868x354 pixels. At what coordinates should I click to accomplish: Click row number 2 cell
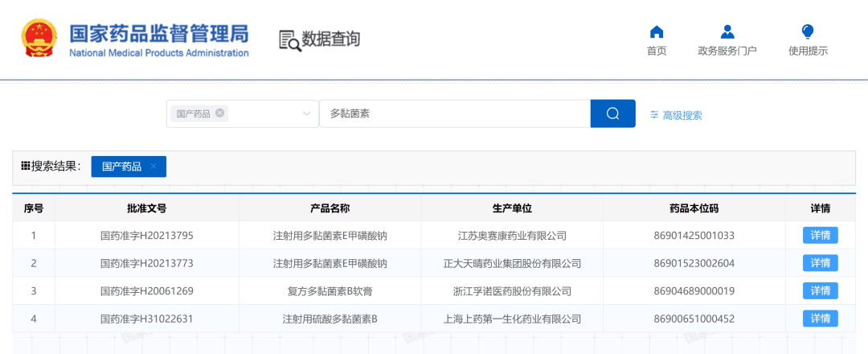34,263
